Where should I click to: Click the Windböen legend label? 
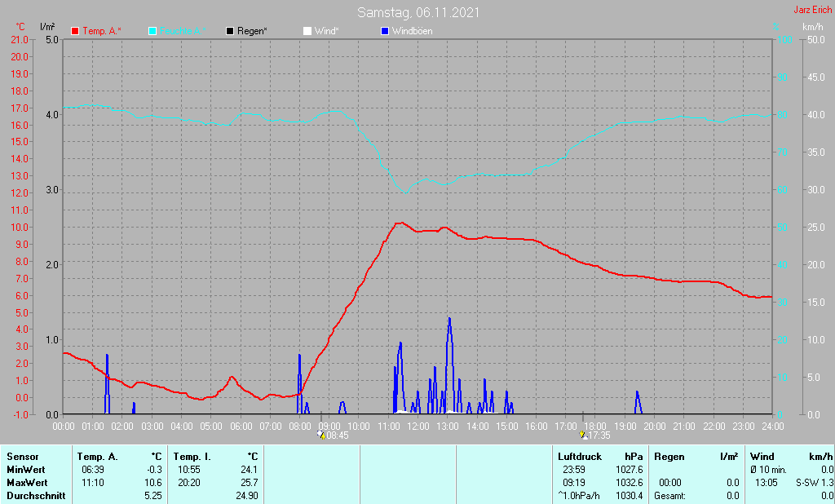[412, 31]
